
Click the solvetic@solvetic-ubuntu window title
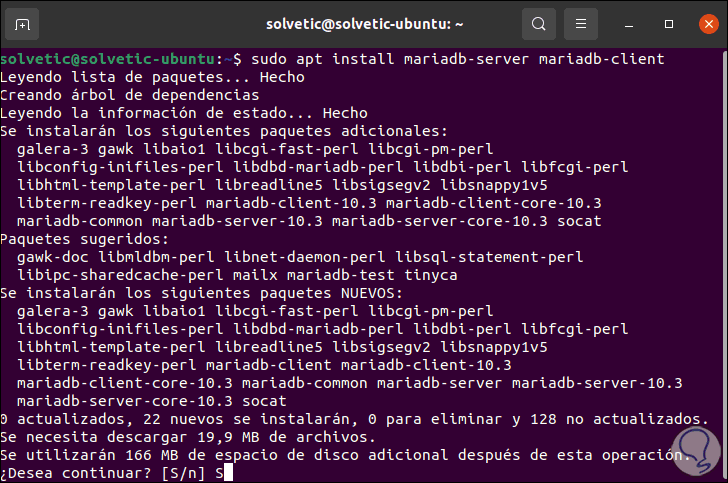click(x=364, y=23)
